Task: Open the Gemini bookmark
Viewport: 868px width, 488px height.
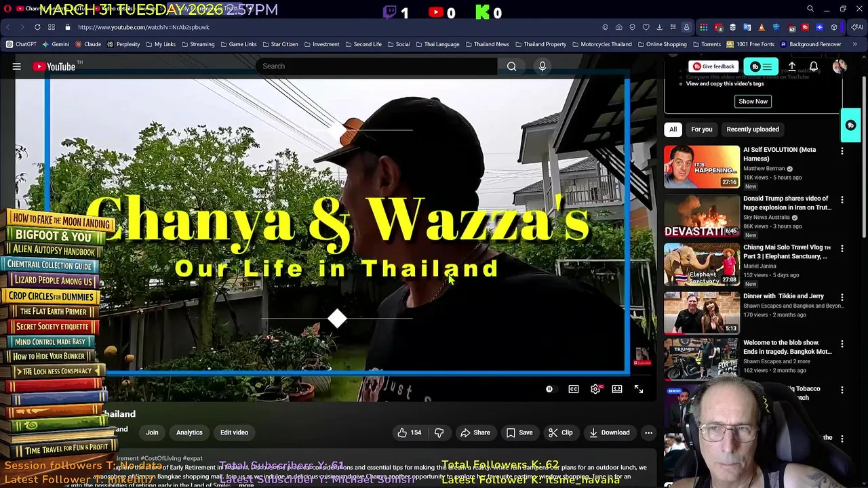Action: 56,44
